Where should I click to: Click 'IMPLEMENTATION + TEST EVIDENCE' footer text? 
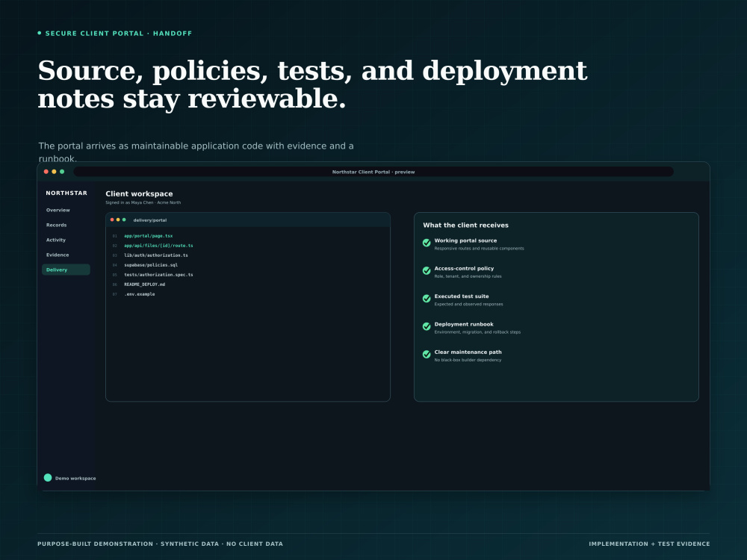click(x=649, y=544)
